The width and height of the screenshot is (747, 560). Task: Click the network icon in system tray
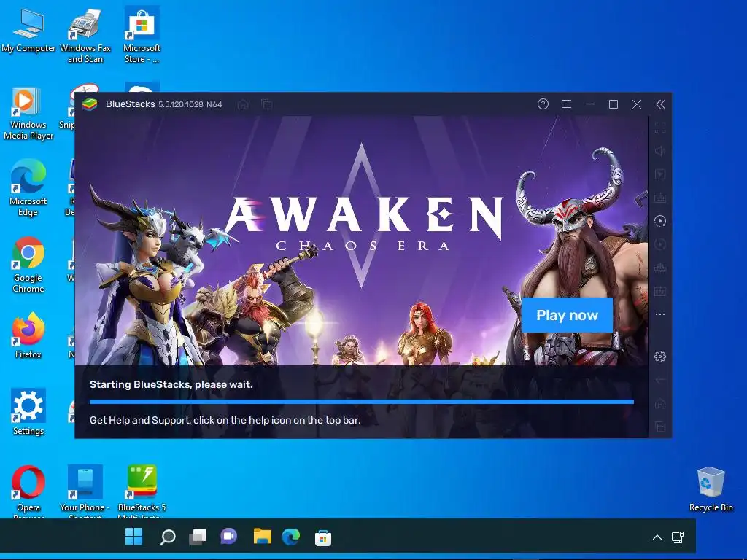tap(678, 537)
